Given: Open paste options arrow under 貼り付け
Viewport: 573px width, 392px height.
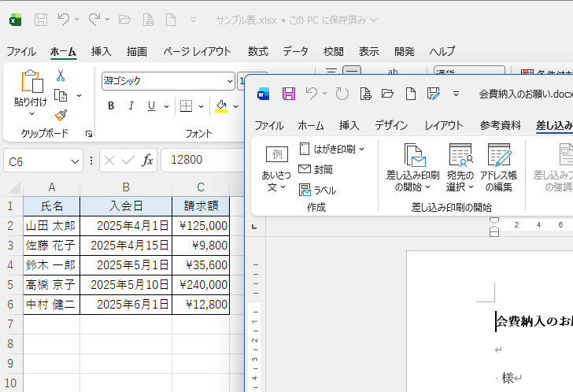Looking at the screenshot, I should coord(31,113).
